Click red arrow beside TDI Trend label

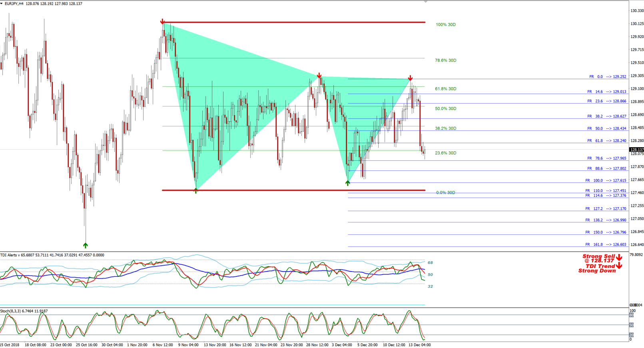coord(619,265)
